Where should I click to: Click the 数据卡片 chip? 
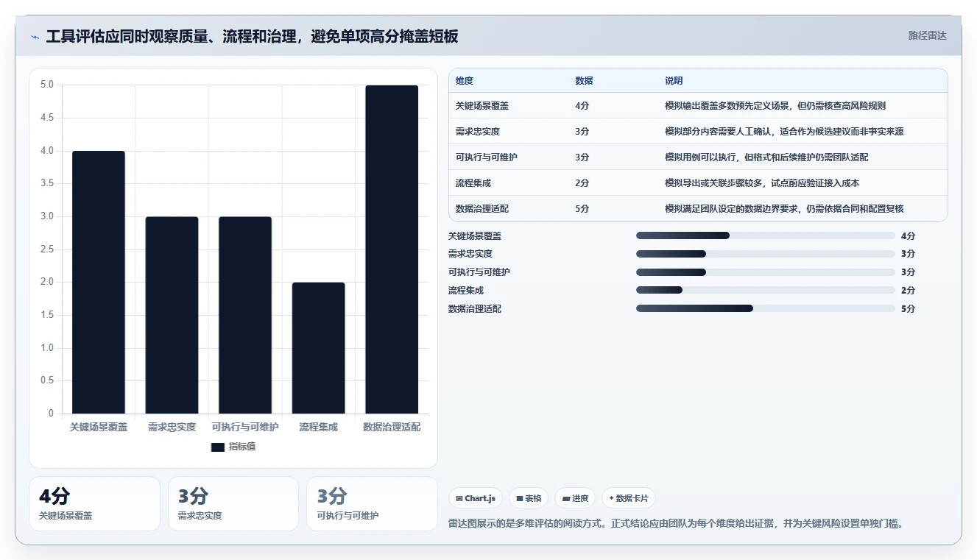628,498
